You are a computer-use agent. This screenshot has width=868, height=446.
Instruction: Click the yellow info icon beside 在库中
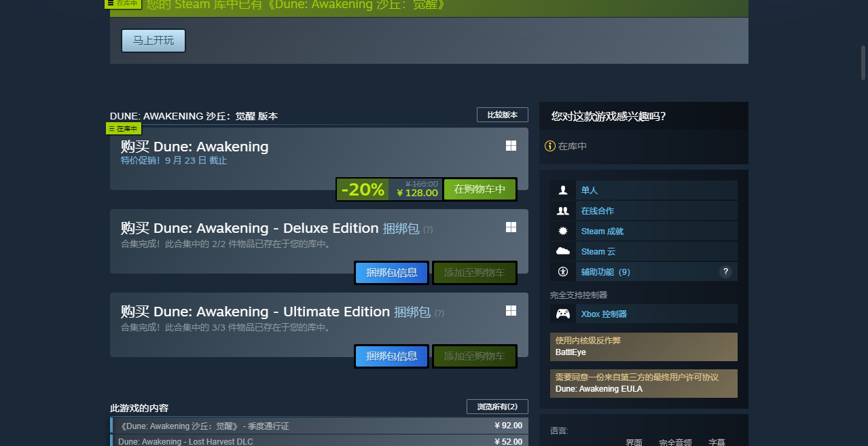tap(550, 146)
